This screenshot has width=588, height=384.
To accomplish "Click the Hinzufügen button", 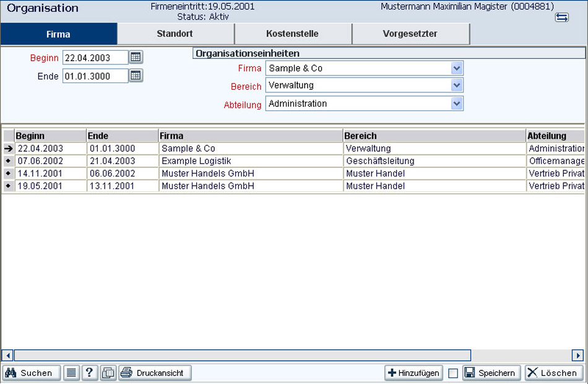I will pyautogui.click(x=413, y=373).
